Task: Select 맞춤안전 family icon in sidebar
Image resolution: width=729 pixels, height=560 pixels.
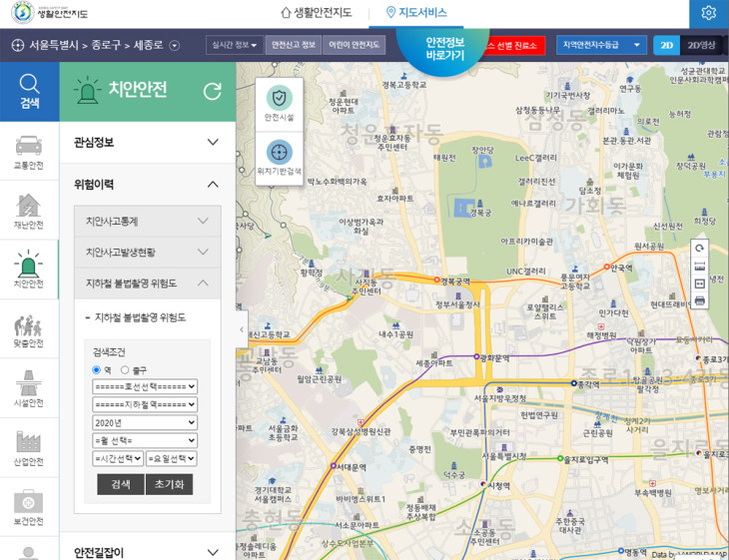Action: click(29, 330)
